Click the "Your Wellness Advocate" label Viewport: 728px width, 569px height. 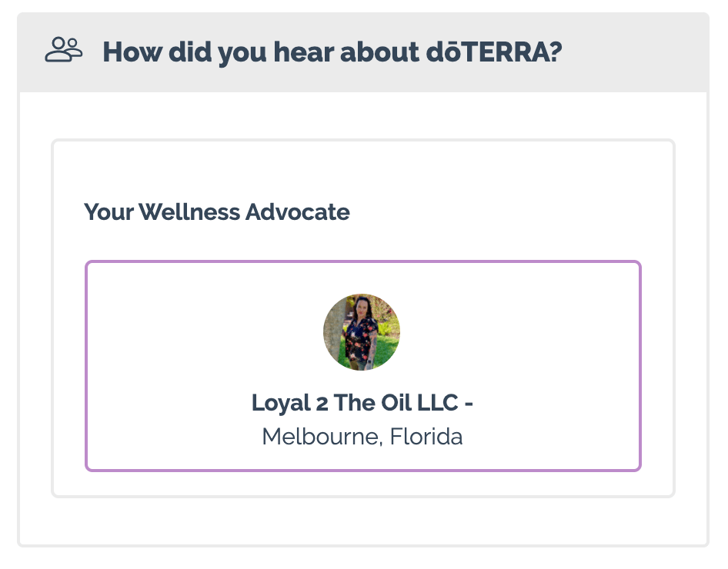click(217, 212)
